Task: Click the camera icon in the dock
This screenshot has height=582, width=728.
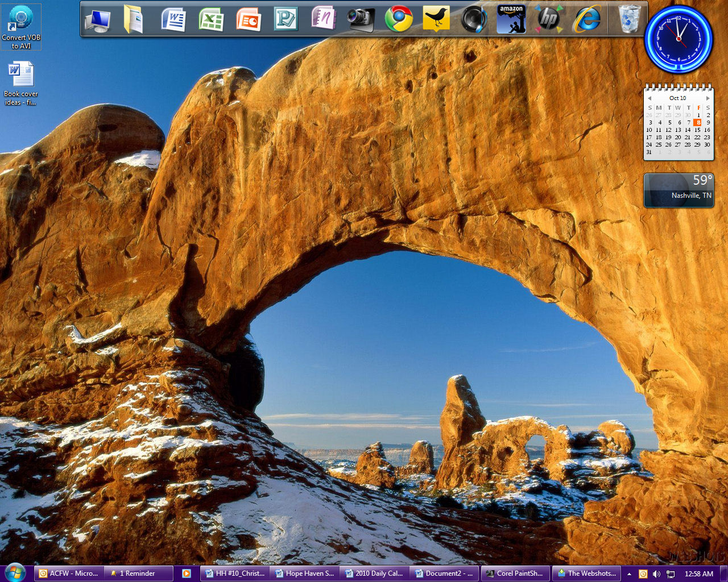Action: [361, 19]
